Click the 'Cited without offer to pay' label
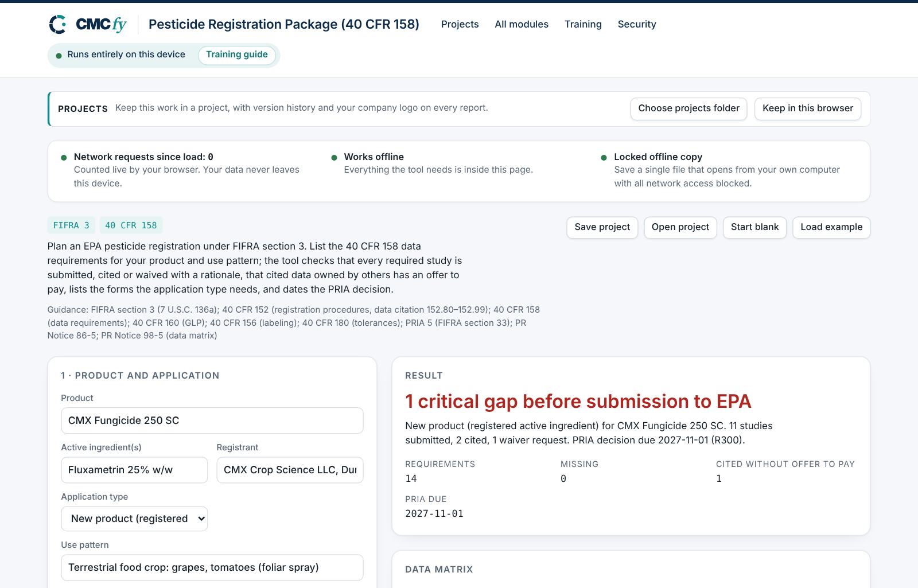918x588 pixels. (x=785, y=464)
